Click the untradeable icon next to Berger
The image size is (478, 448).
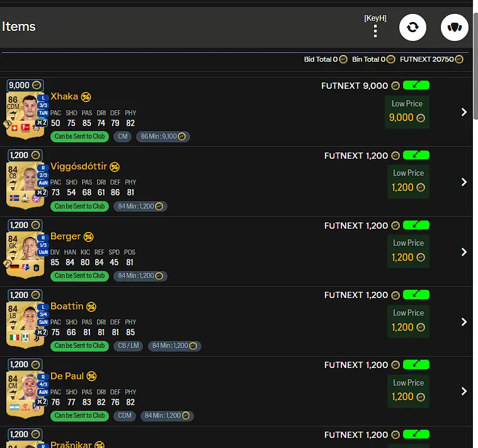88,237
